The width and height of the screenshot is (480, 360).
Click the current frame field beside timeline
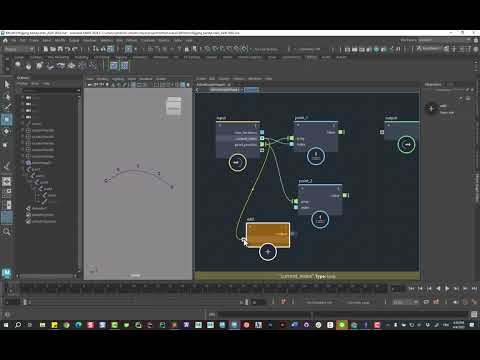(397, 289)
